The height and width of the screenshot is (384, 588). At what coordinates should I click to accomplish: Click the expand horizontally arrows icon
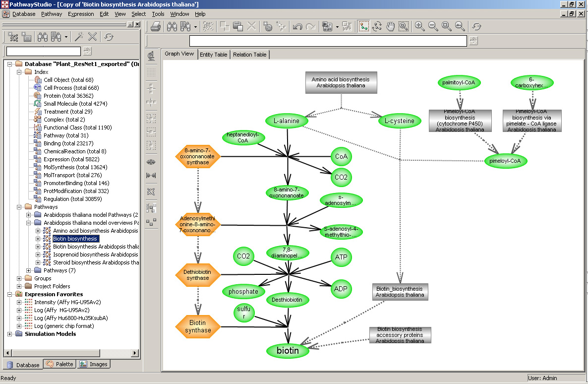151,162
